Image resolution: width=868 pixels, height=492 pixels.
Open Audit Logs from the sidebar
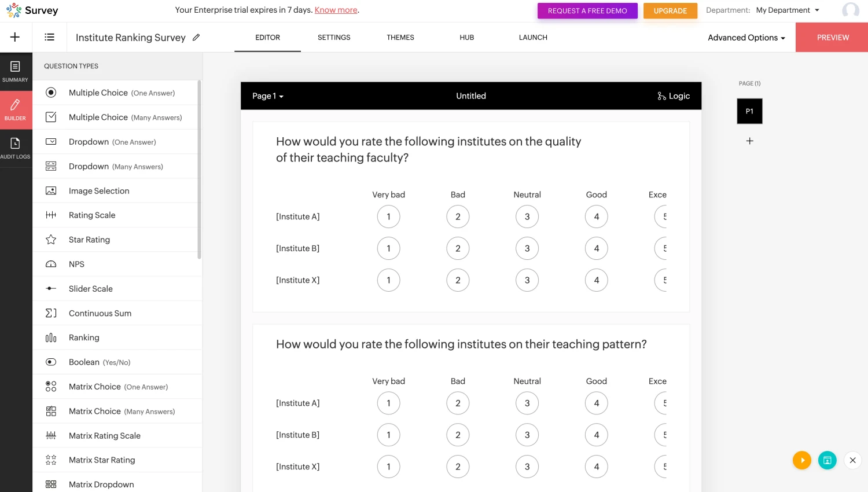coord(16,145)
